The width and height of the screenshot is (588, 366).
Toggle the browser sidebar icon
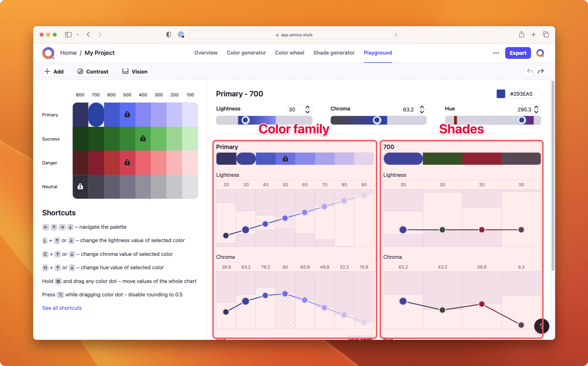(x=68, y=35)
